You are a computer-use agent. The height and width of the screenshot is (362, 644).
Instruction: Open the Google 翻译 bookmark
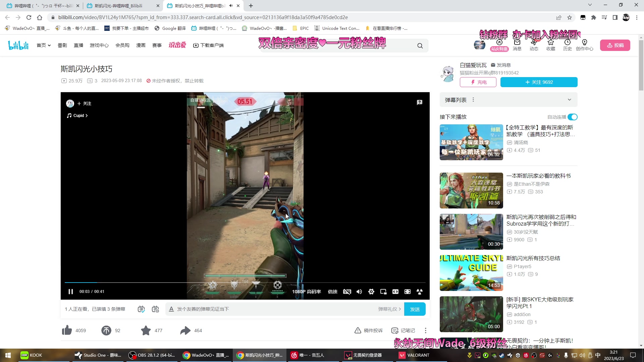click(x=170, y=28)
